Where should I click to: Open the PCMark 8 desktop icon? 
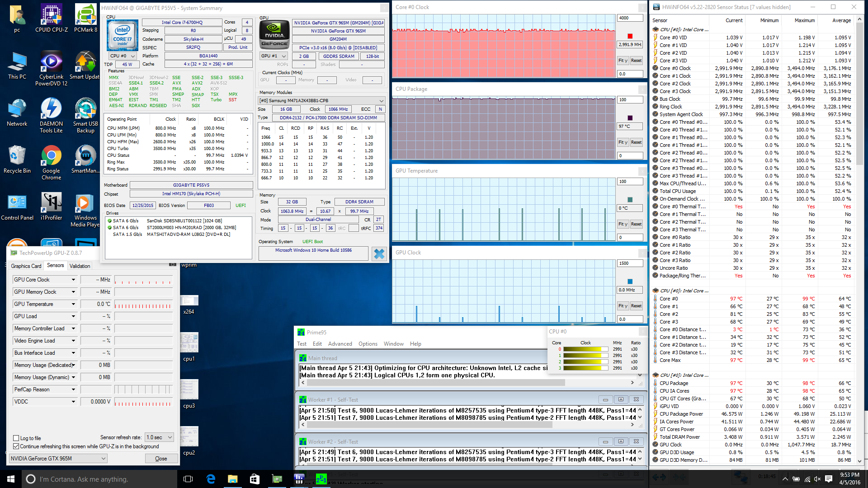click(85, 18)
